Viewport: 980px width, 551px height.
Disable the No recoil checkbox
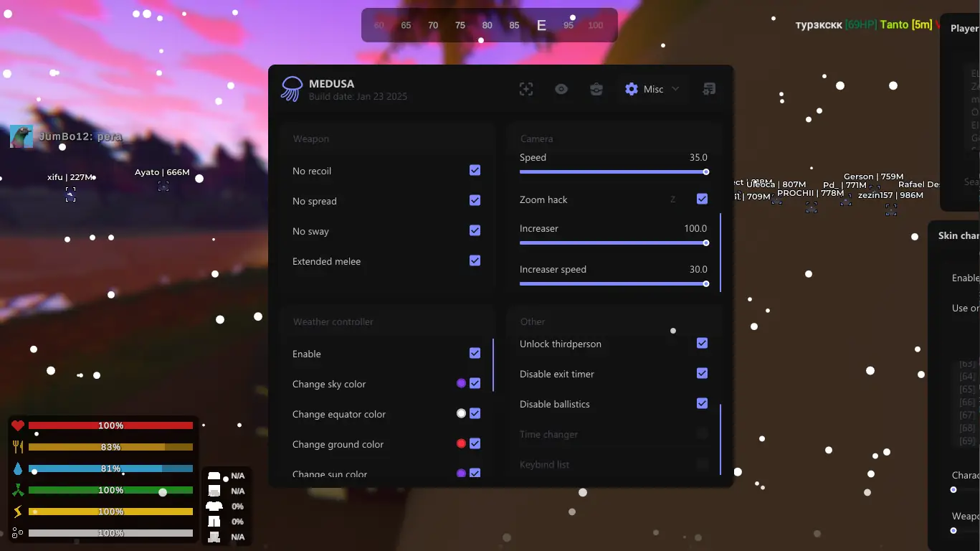click(475, 170)
